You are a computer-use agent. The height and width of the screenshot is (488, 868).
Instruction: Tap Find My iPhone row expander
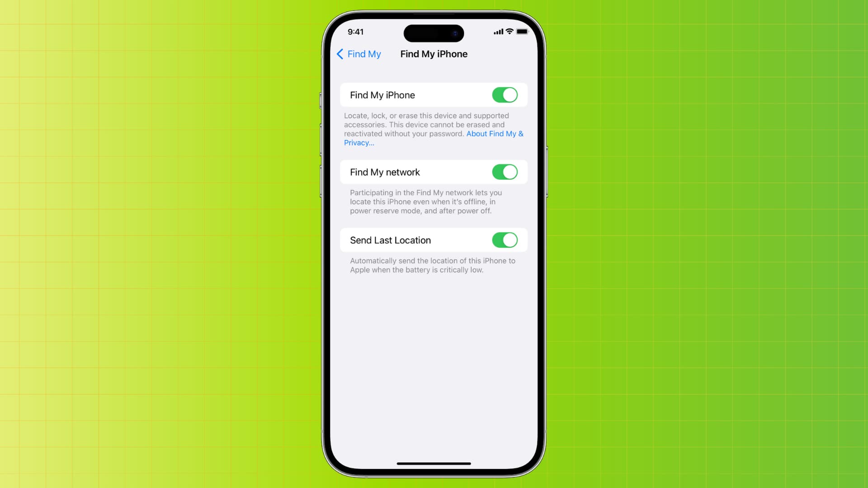point(434,95)
